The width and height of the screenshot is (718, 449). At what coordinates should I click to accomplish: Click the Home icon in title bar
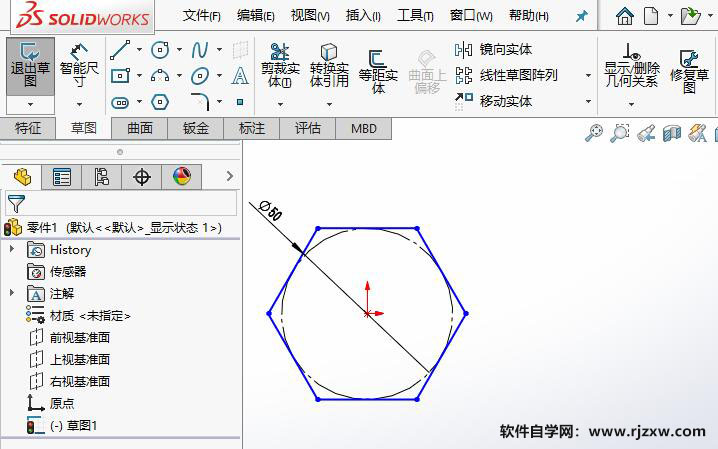625,16
